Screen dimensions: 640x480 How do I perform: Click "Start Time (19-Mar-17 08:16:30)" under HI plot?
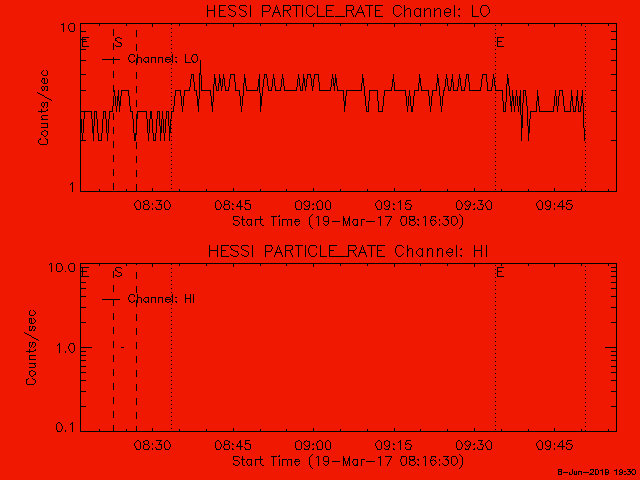pos(348,462)
